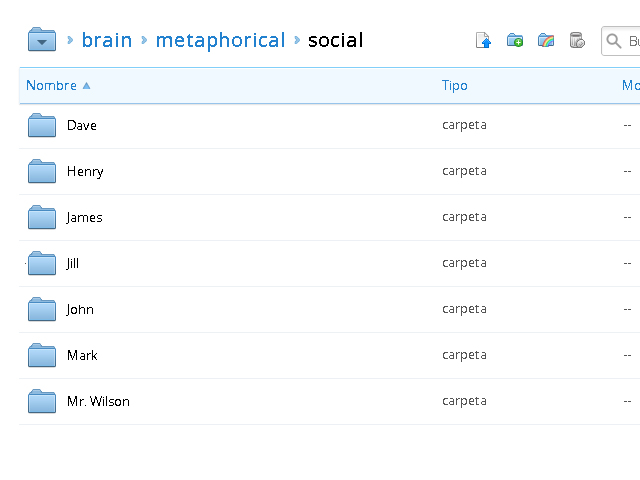Click the James folder icon
This screenshot has height=480, width=640.
point(42,218)
